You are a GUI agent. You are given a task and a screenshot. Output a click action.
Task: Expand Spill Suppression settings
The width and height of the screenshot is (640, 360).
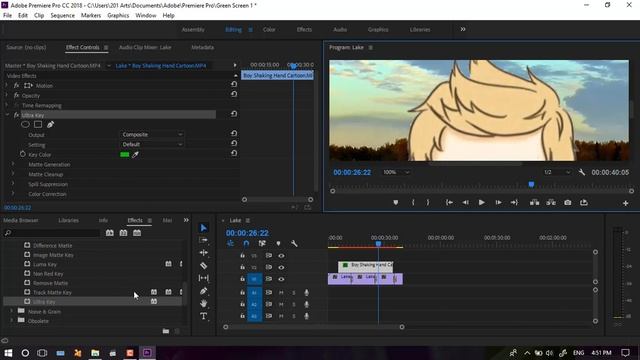pos(13,184)
